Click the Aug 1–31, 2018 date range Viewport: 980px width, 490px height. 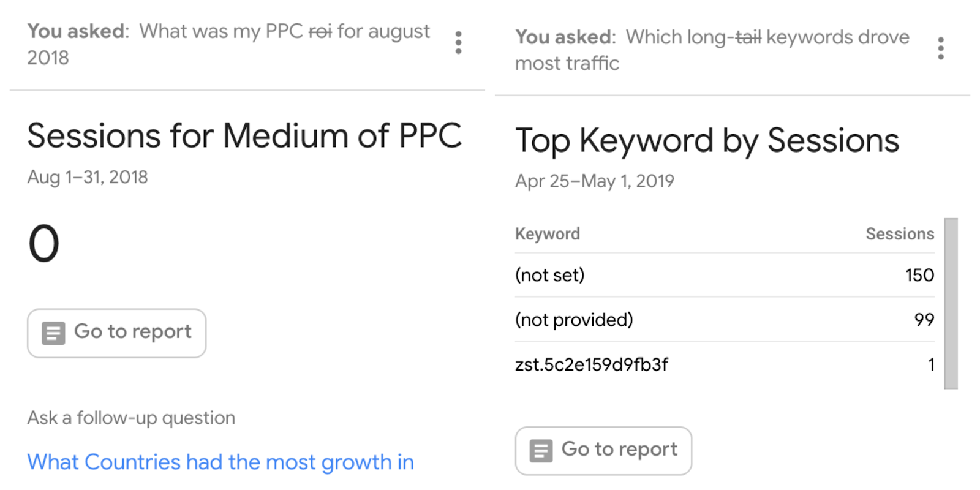pos(88,177)
